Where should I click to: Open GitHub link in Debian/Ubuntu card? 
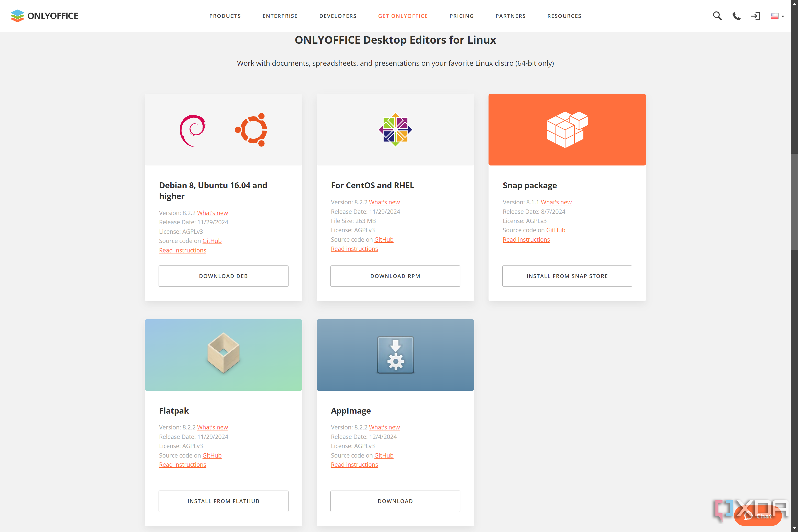click(212, 241)
